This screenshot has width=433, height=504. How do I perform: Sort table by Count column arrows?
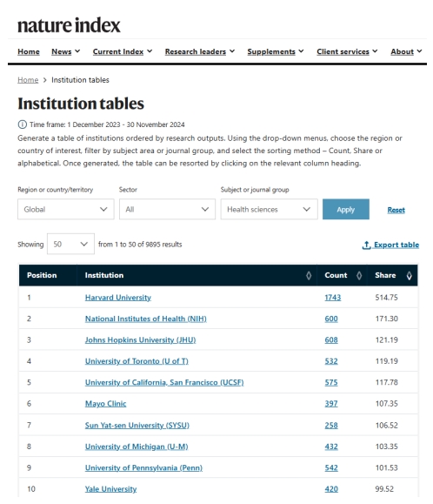pyautogui.click(x=359, y=275)
